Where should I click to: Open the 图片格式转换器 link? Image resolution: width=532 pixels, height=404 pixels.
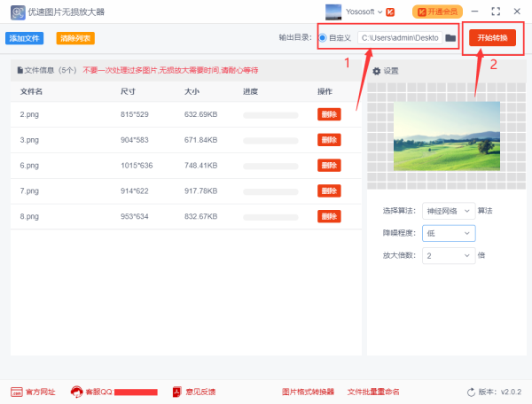(308, 392)
